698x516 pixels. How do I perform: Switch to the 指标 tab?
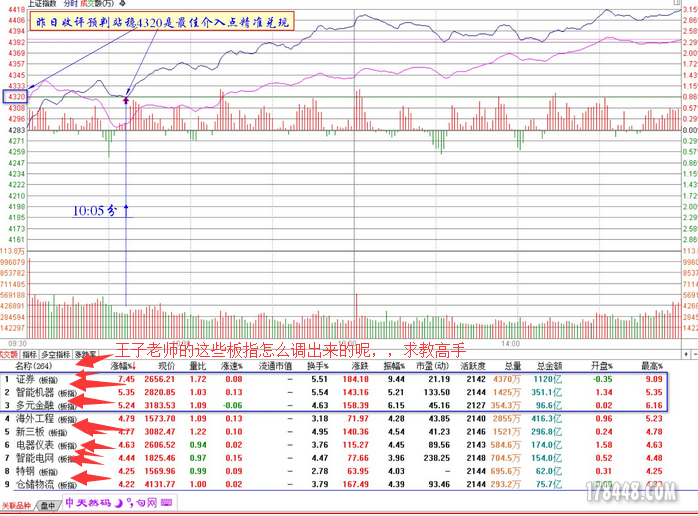click(x=29, y=355)
